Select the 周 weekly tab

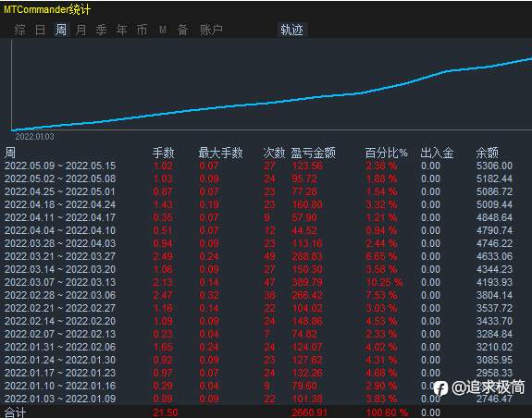(61, 30)
